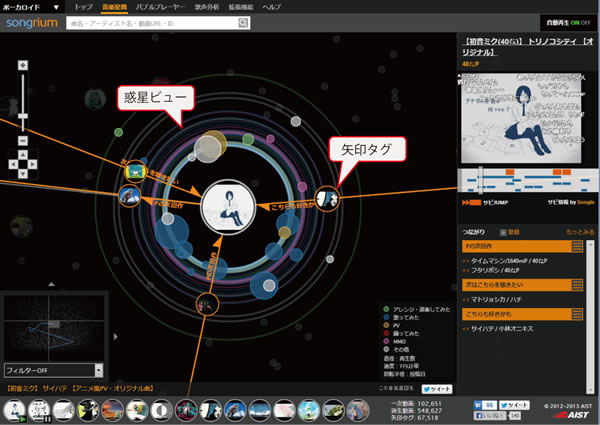
Task: Click the Twitter ツイート button in the footer
Action: [x=514, y=405]
